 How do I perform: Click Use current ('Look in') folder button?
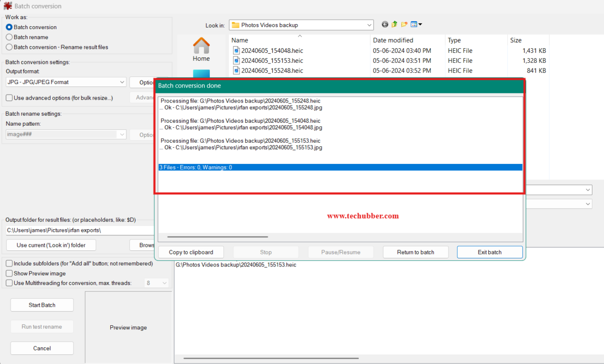click(51, 245)
